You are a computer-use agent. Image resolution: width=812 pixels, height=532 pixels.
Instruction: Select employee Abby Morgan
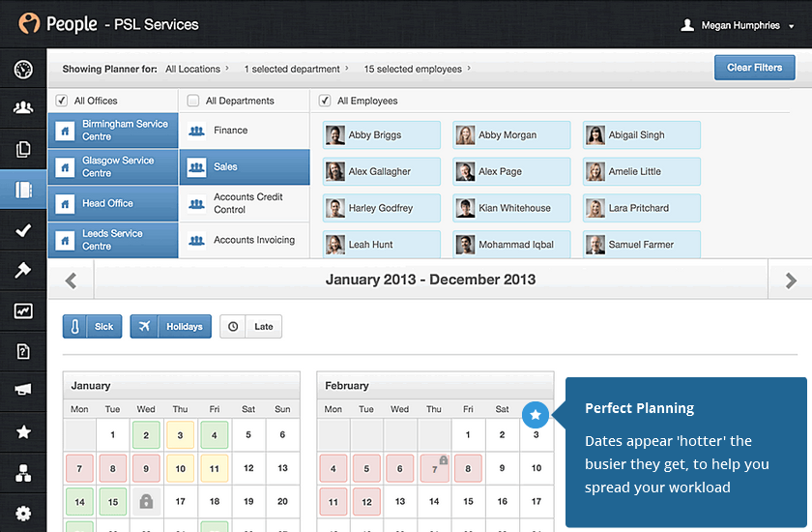point(511,135)
